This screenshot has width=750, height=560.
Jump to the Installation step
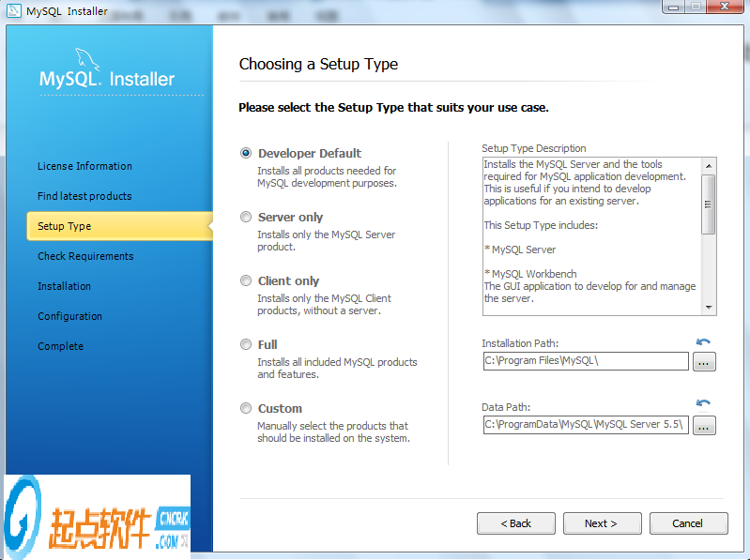click(x=64, y=286)
